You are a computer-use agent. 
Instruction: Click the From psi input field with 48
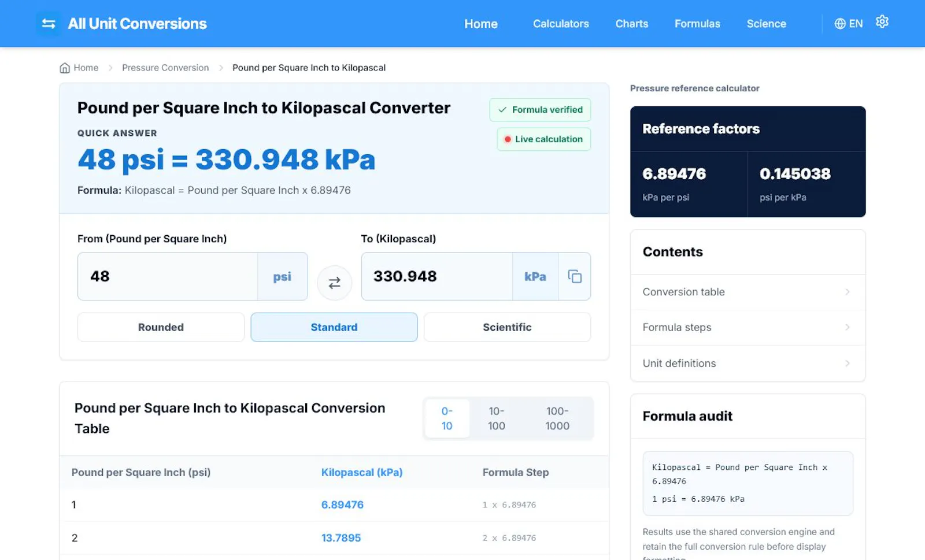click(x=168, y=276)
